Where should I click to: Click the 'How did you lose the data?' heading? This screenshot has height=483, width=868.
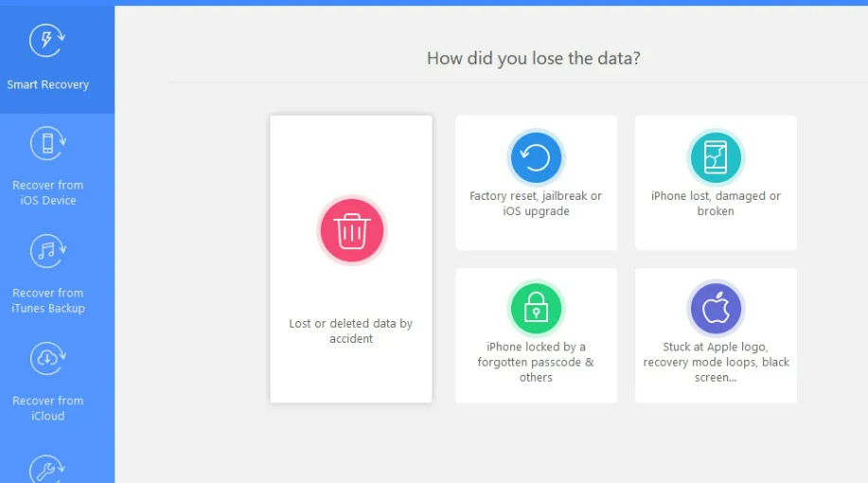(x=533, y=59)
